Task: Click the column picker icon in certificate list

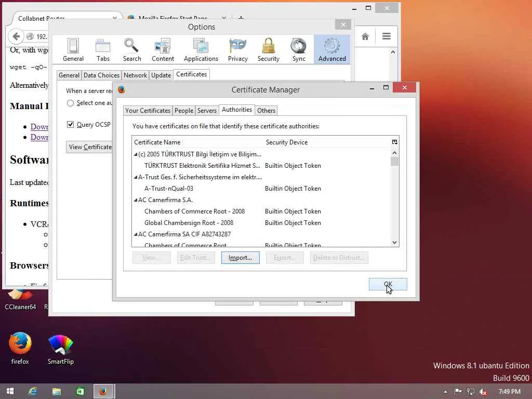Action: click(395, 142)
